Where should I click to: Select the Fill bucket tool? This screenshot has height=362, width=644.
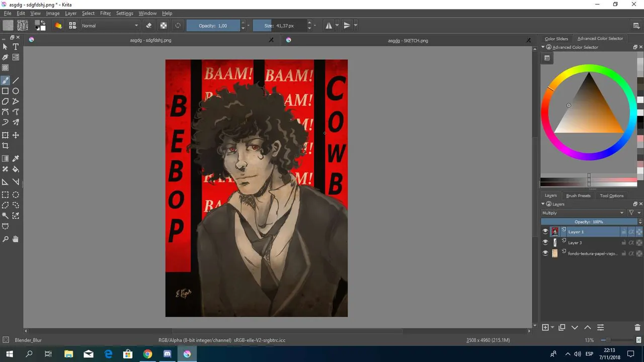(x=16, y=169)
